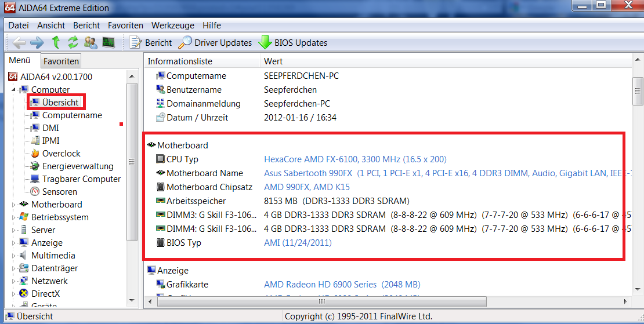
Task: Open the Ansicht menu
Action: click(x=51, y=26)
